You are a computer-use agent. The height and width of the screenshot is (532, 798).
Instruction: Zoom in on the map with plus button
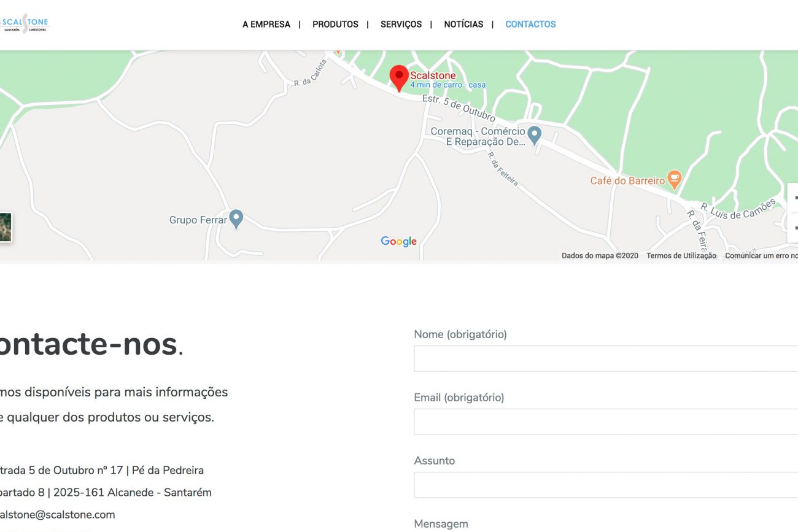pyautogui.click(x=794, y=198)
